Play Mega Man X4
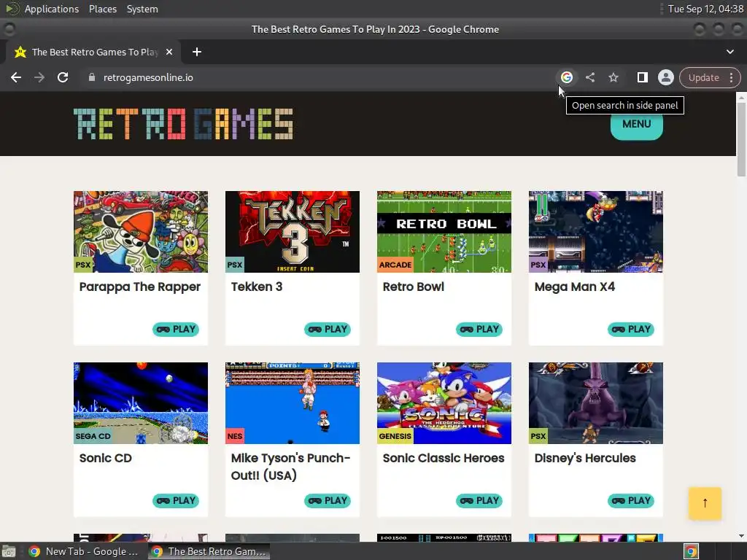Screen dimensions: 747x560 (631, 330)
